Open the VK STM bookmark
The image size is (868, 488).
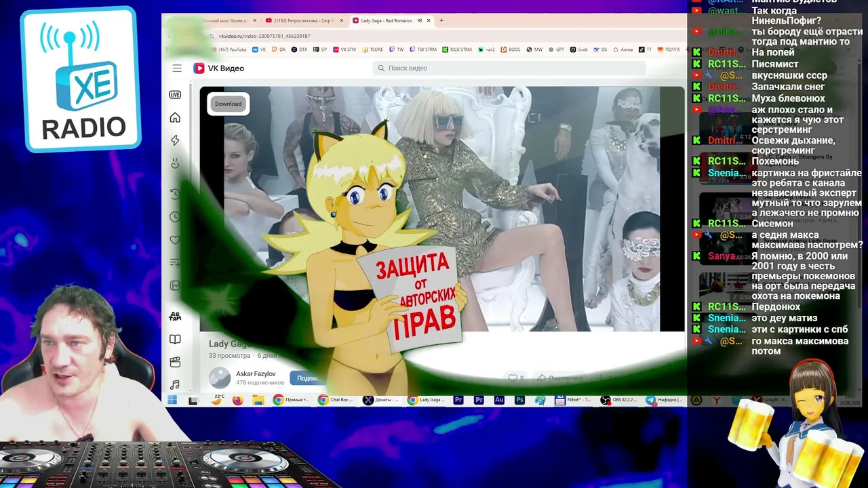click(344, 49)
